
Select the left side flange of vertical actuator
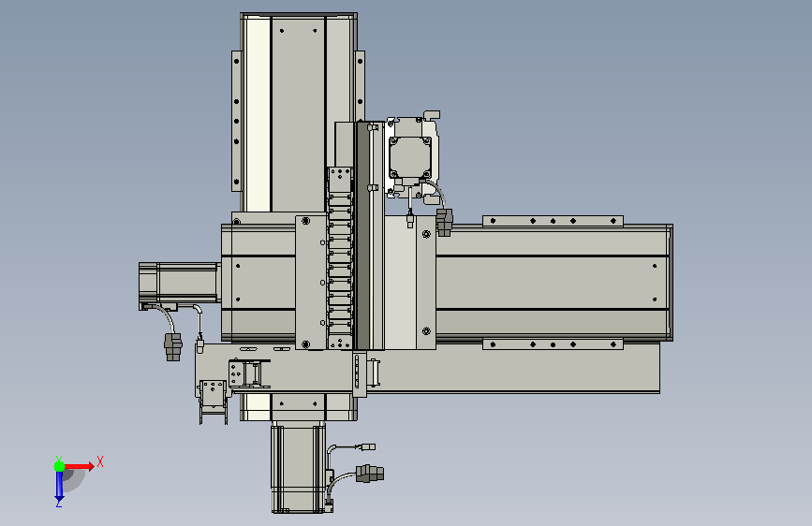coord(237,121)
